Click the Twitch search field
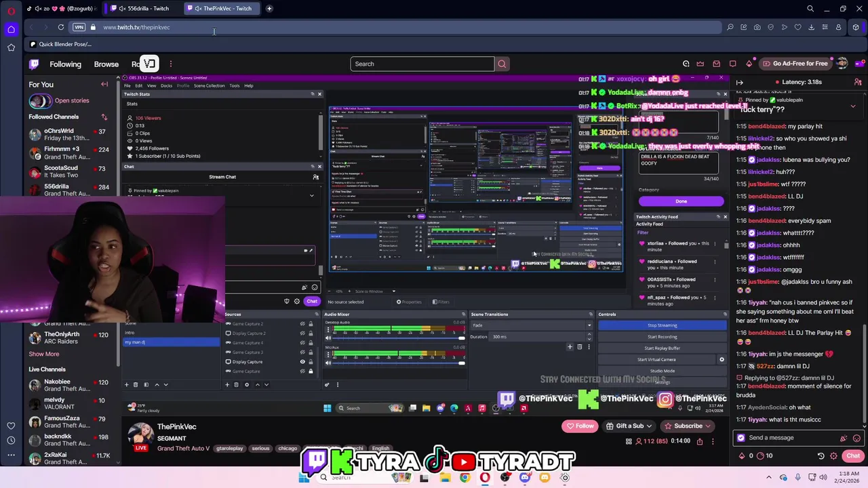This screenshot has height=488, width=868. [422, 64]
